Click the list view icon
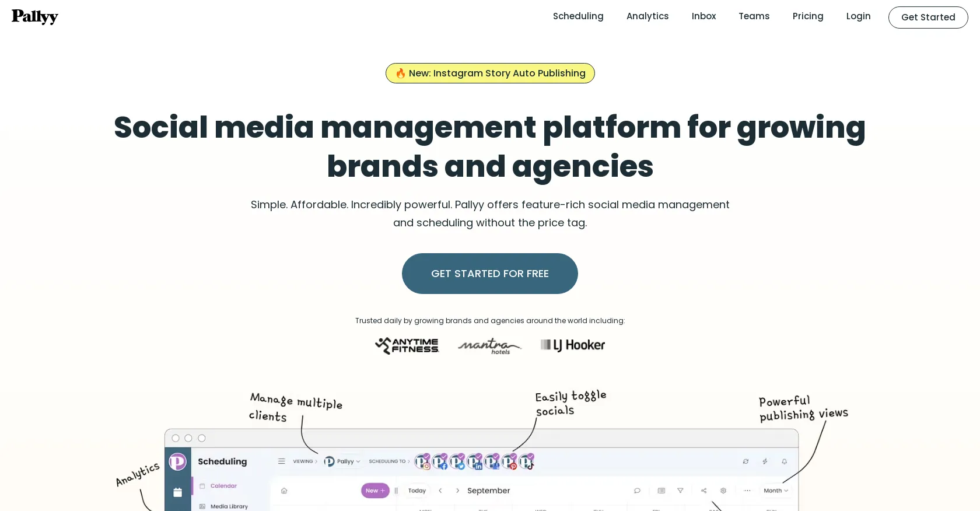Image resolution: width=980 pixels, height=511 pixels. [661, 491]
